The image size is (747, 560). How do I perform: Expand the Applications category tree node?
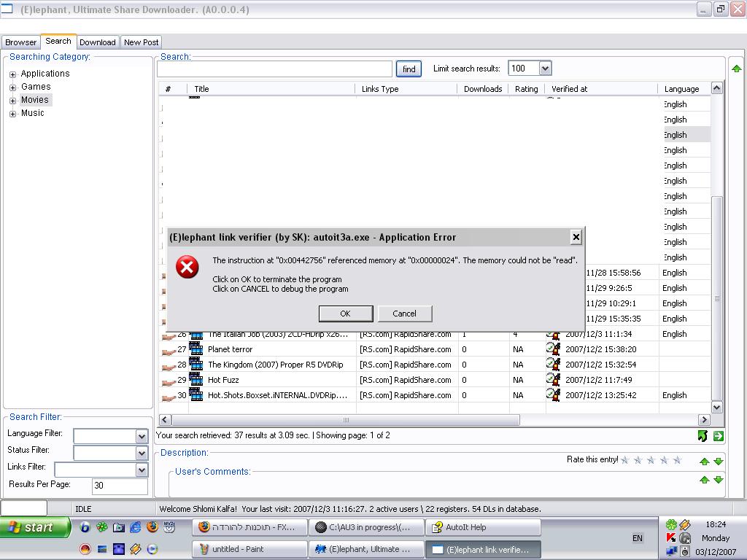point(12,74)
